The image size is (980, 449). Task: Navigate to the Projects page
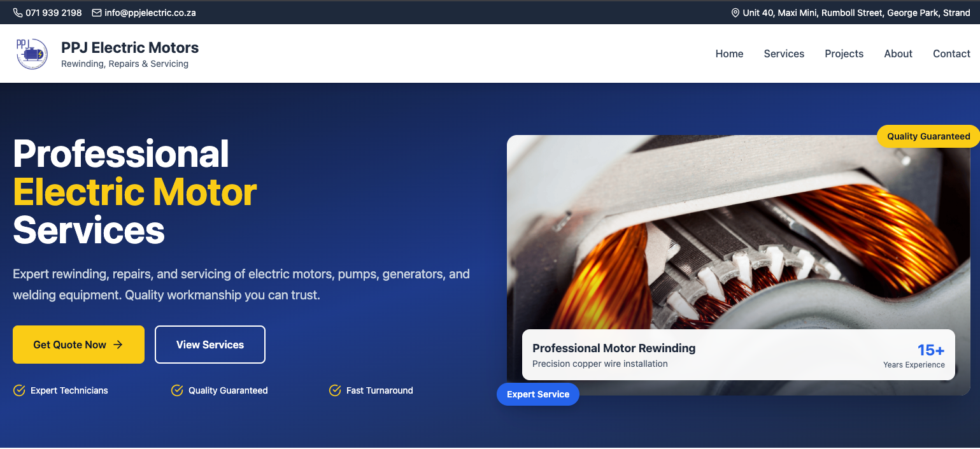point(844,53)
